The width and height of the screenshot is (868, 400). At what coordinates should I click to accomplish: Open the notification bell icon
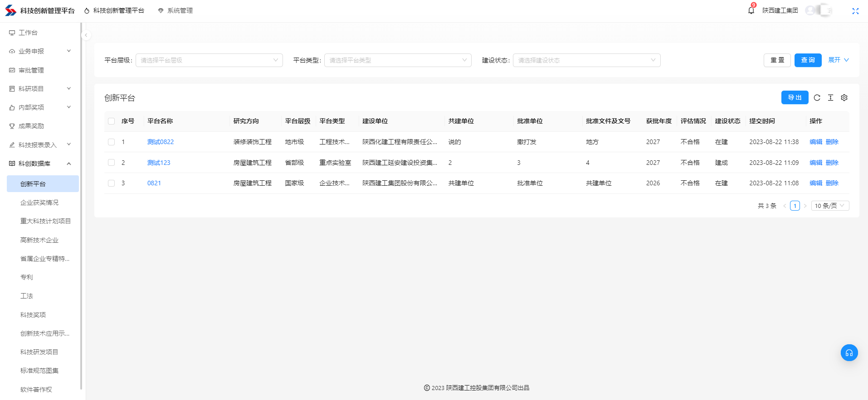[x=751, y=10]
